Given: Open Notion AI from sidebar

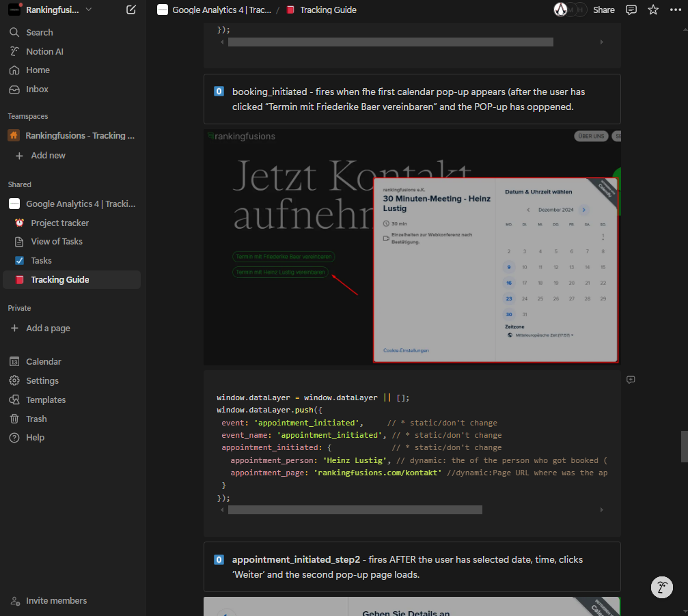Looking at the screenshot, I should pos(44,51).
